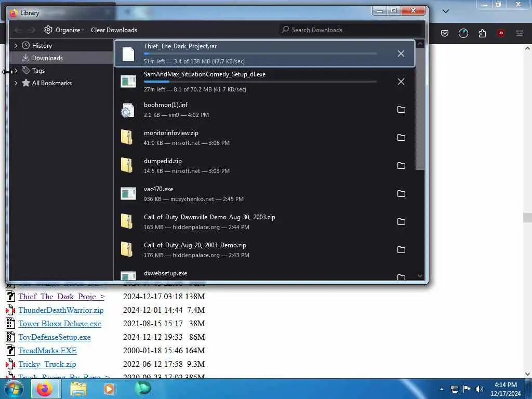Image resolution: width=532 pixels, height=399 pixels.
Task: Click the downloads list scroll-down arrow
Action: pos(420,276)
